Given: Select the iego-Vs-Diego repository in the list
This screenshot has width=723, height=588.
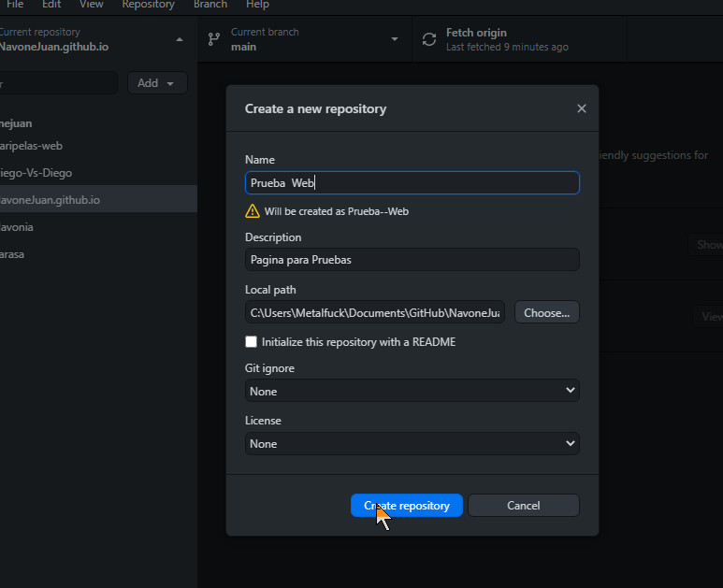Looking at the screenshot, I should [x=98, y=173].
